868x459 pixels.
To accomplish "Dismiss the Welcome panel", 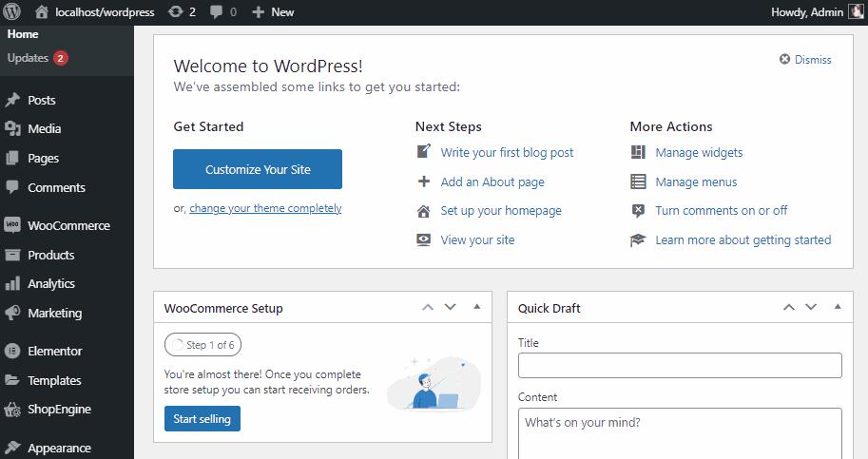I will point(805,59).
